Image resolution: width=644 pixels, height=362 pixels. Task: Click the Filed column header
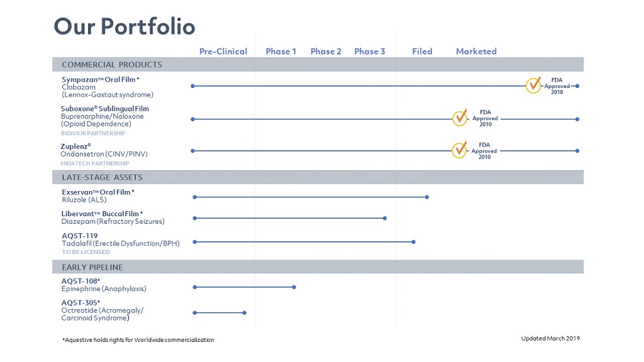point(422,52)
